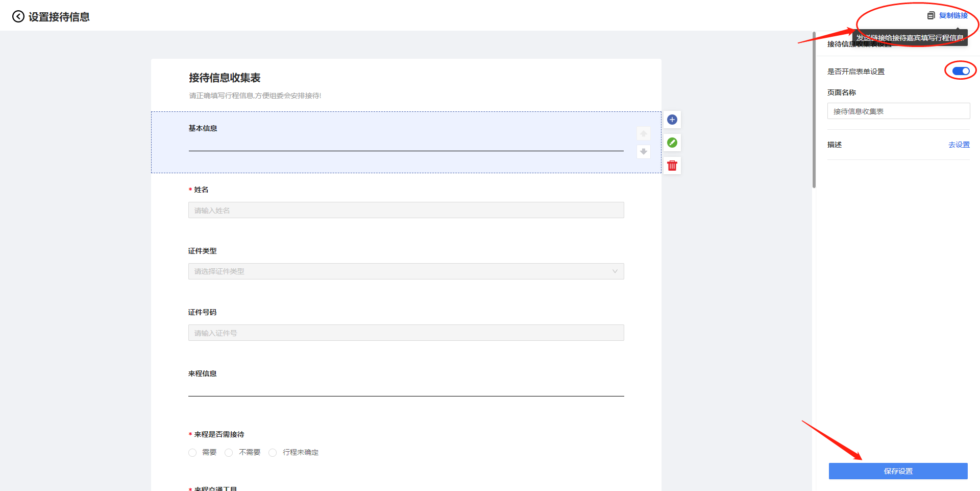Viewport: 980px width, 491px height.
Task: Select the 不需要 radio option
Action: click(229, 453)
